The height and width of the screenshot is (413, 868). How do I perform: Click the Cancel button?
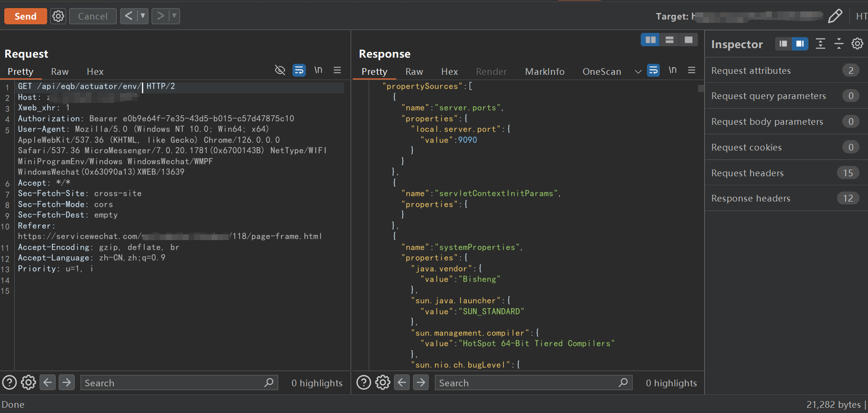pos(93,16)
